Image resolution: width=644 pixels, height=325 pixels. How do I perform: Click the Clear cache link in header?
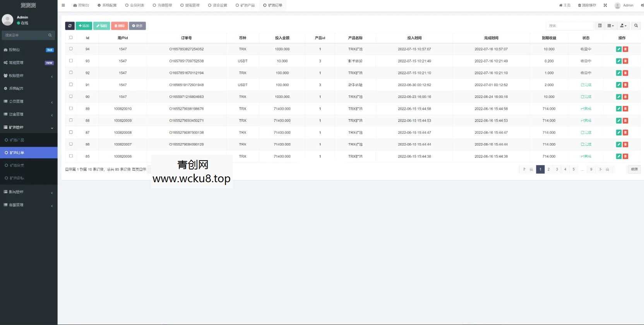coord(587,5)
